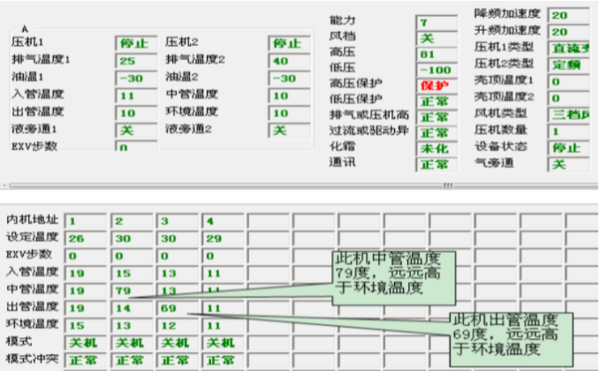Click indoor unit 1 入管温度 cell showing 19
Image resolution: width=600 pixels, height=378 pixels.
tap(86, 273)
